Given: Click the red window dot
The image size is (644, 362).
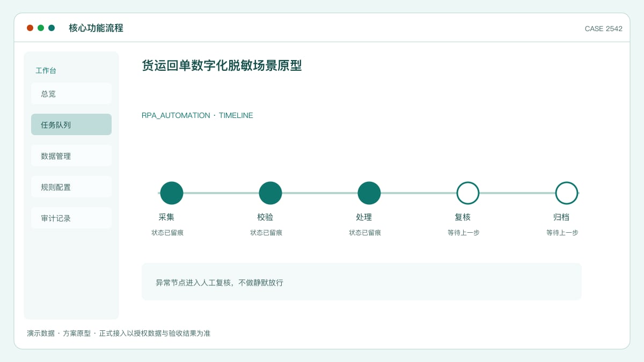Looking at the screenshot, I should point(30,28).
